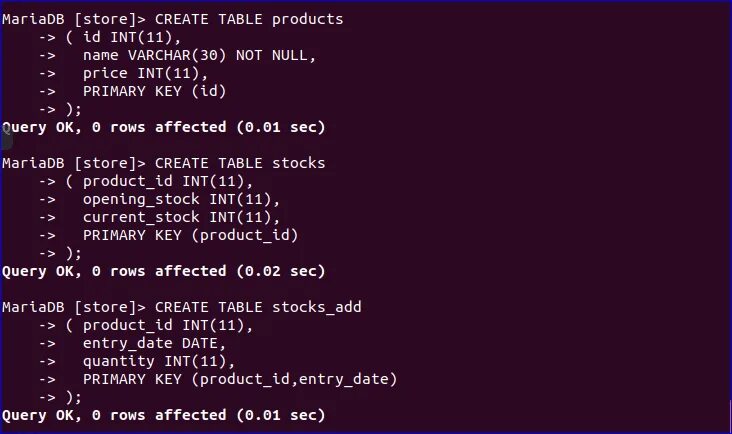This screenshot has width=732, height=434.
Task: Click the PRIMARY KEY (product_id,entry_date) line
Action: (240, 379)
